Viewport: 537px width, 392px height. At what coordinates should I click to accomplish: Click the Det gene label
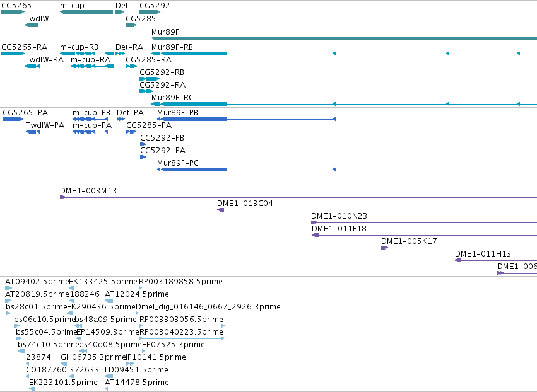click(122, 6)
